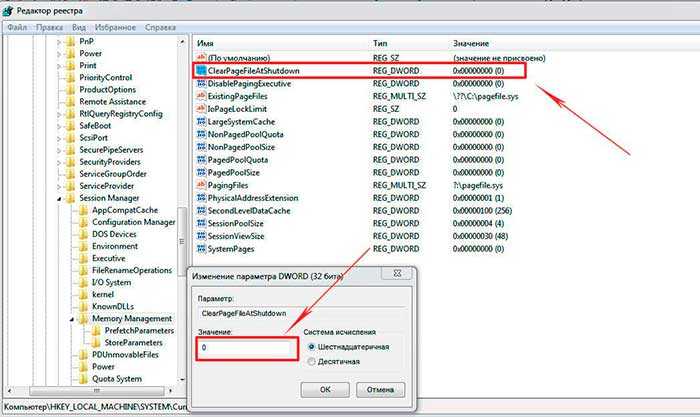Click the IoPageLockLimit string icon

pyautogui.click(x=201, y=109)
